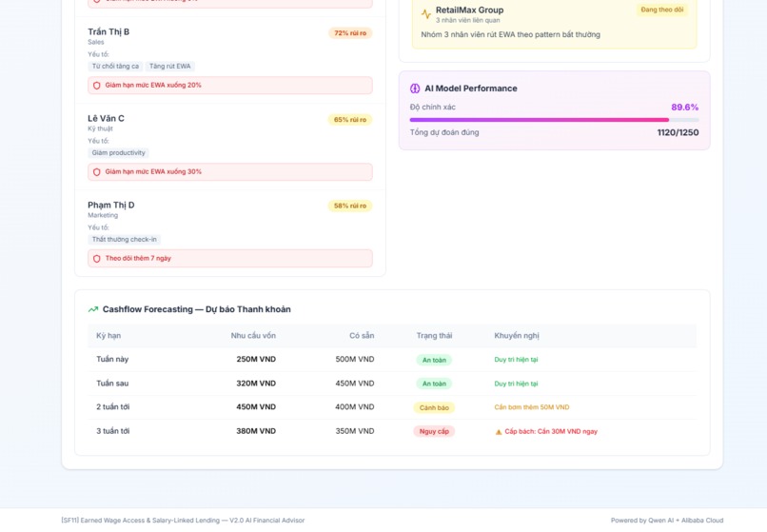
Task: Click the Nguy cấp status badge
Action: 434,432
